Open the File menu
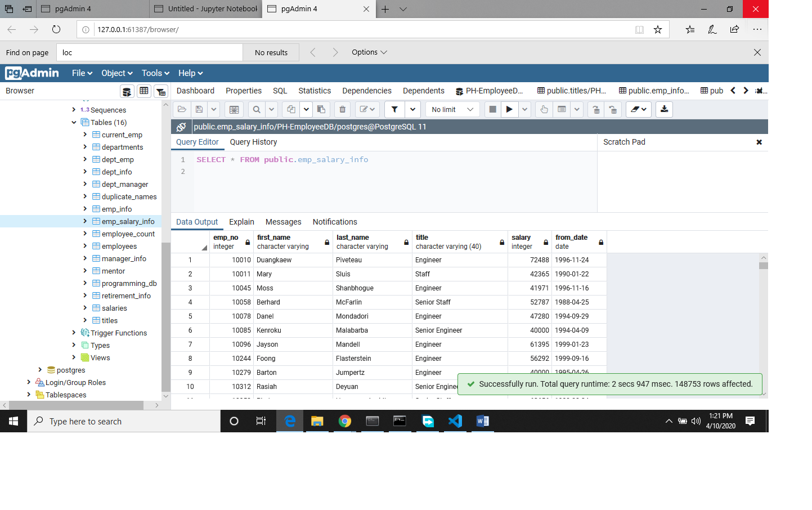The width and height of the screenshot is (812, 510). click(82, 73)
